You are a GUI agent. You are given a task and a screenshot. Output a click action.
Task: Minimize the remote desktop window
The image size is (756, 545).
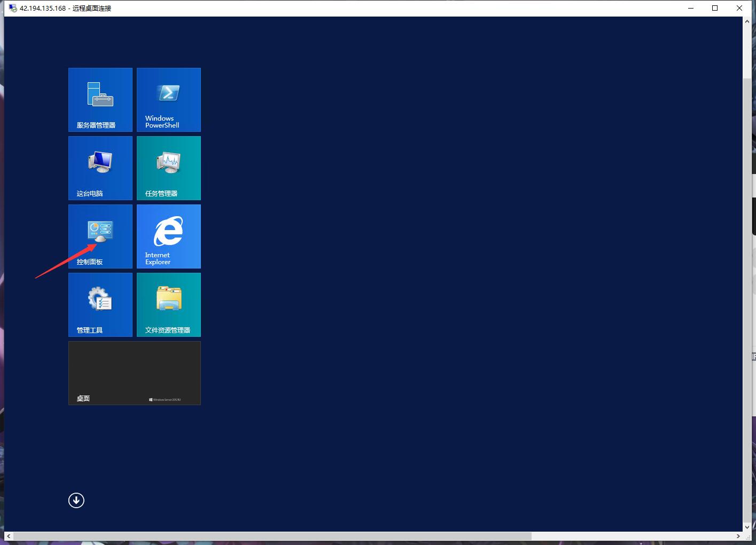pos(691,8)
